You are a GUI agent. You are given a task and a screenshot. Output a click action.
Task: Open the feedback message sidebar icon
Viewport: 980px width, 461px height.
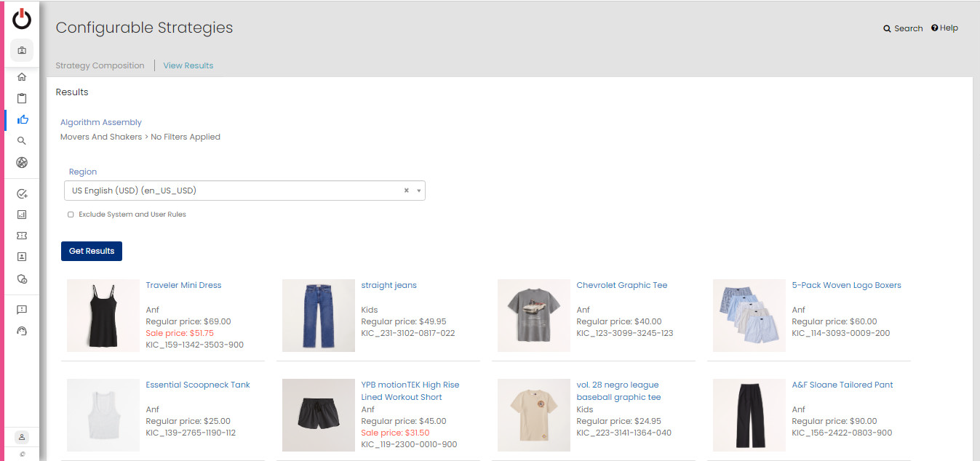click(x=22, y=310)
